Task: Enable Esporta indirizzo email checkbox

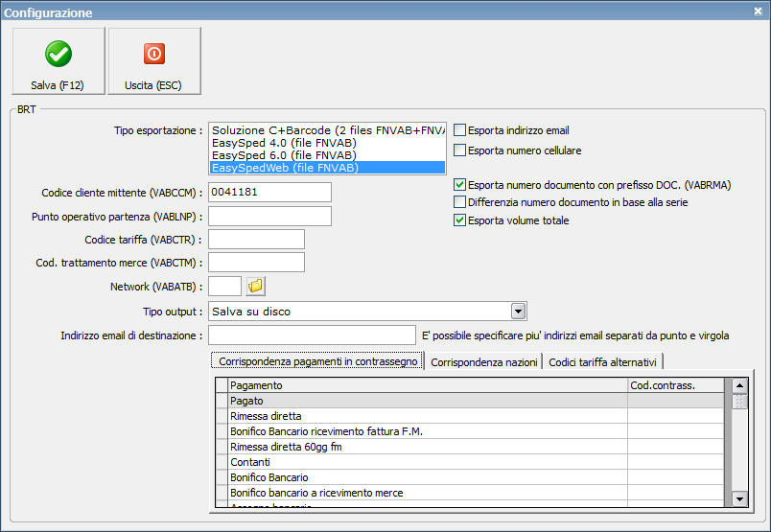Action: (x=459, y=130)
